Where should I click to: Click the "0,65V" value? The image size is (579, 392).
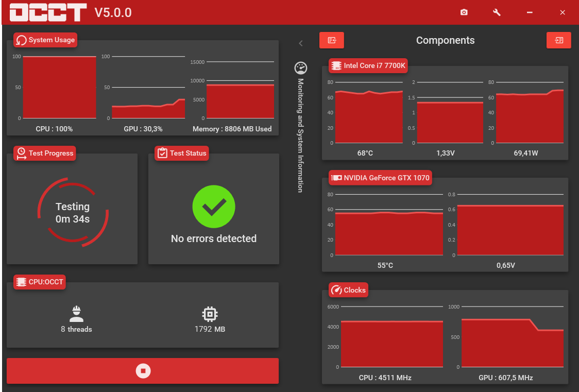click(506, 265)
